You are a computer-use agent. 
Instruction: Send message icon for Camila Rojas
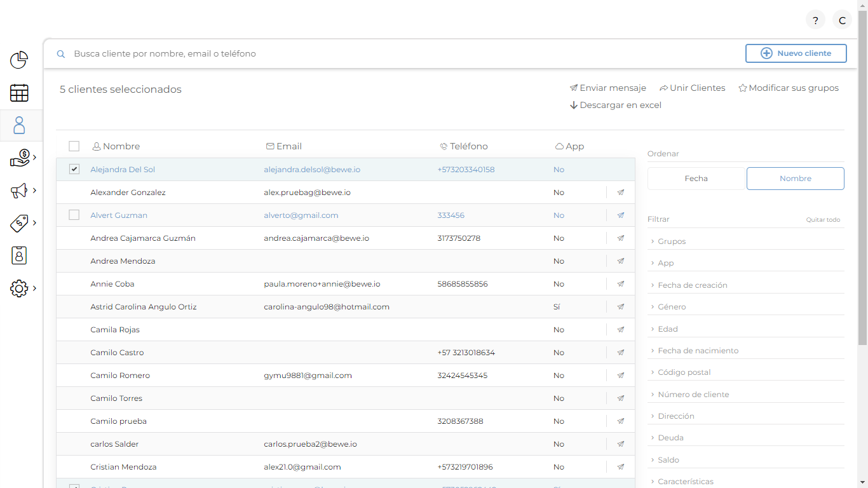[621, 330]
